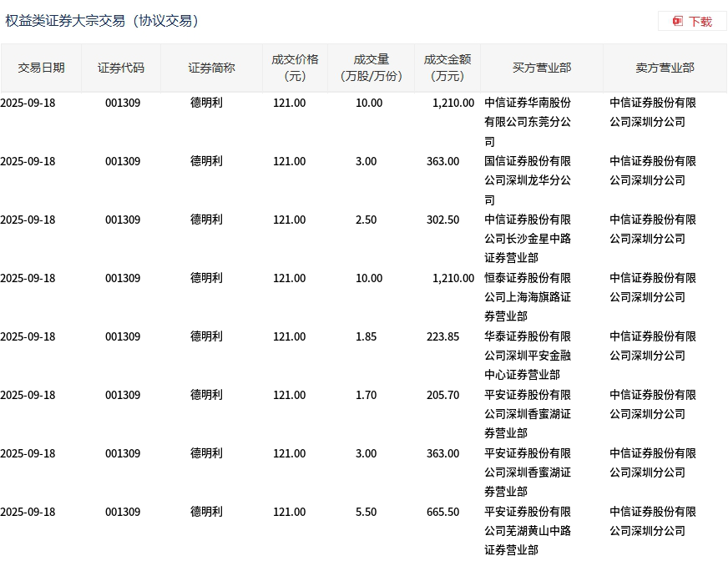Click the page title 权益类证券大宗交易（协议交易）

(102, 21)
